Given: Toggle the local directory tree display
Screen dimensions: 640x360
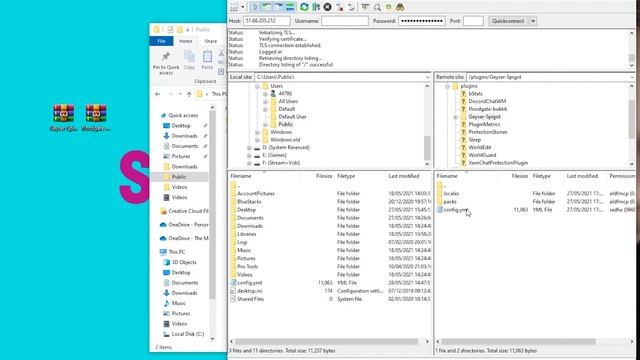Looking at the screenshot, I should coord(267,7).
